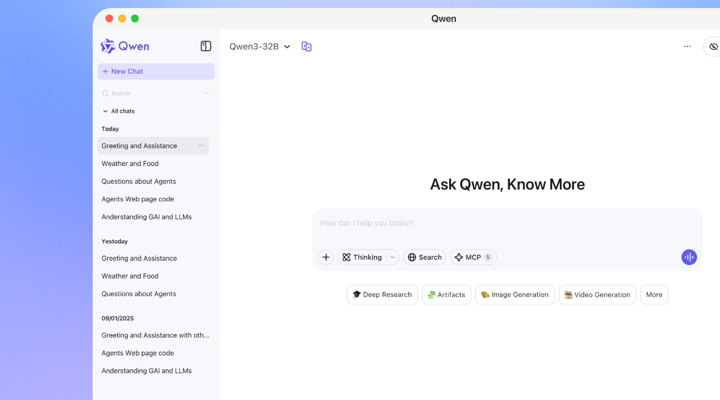Screen dimensions: 720x400
Task: Open the three-dot options menu at top right
Action: 687,46
